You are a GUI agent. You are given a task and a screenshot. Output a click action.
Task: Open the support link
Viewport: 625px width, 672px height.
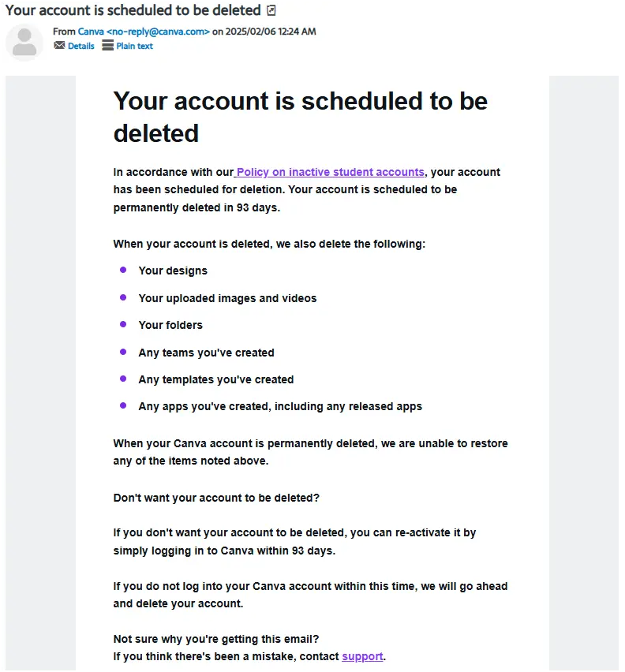click(x=362, y=656)
